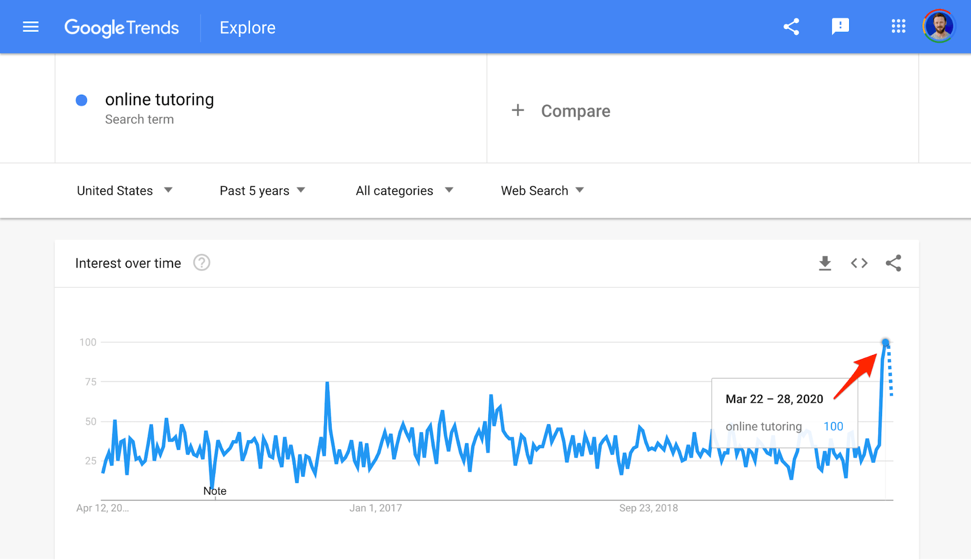Image resolution: width=971 pixels, height=560 pixels.
Task: Open help for Interest over time
Action: (x=201, y=263)
